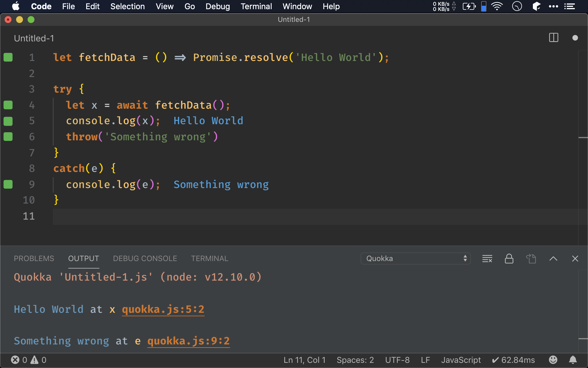Viewport: 588px width, 368px height.
Task: Open the quokka.js:9:2 link
Action: coord(188,341)
